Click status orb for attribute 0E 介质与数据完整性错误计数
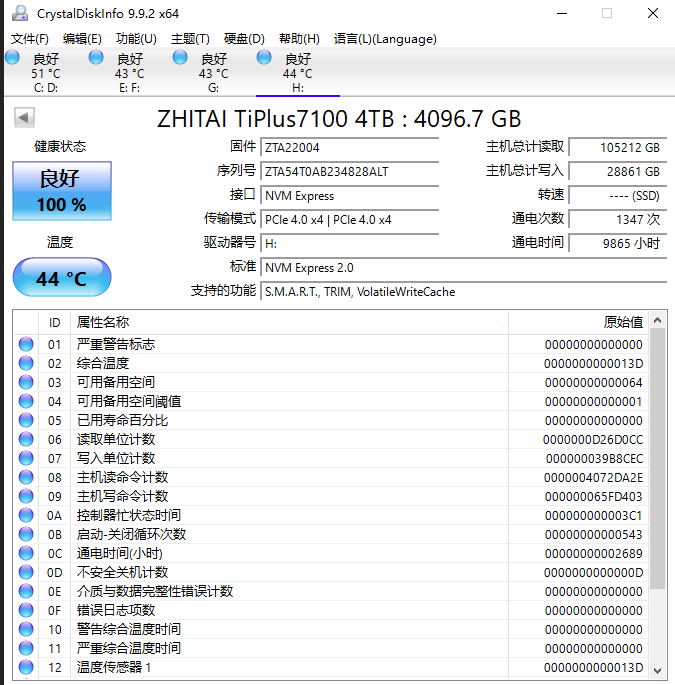The height and width of the screenshot is (685, 675). click(26, 591)
